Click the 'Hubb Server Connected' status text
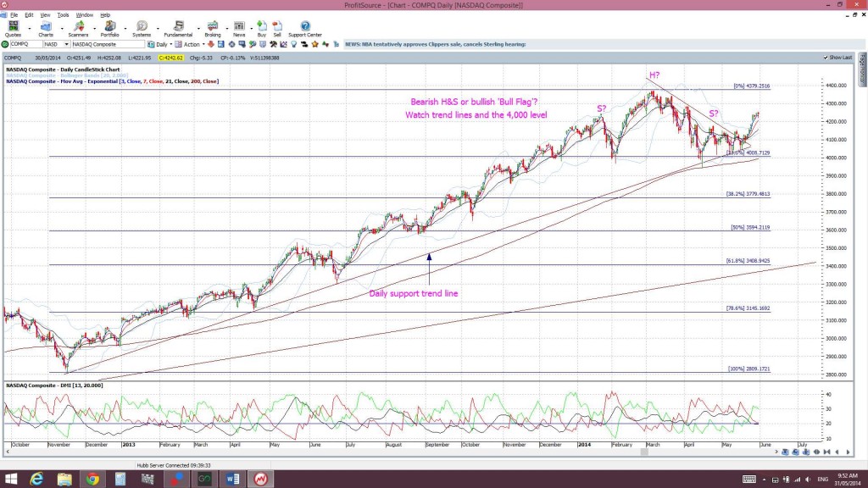Image resolution: width=868 pixels, height=488 pixels. tap(173, 465)
